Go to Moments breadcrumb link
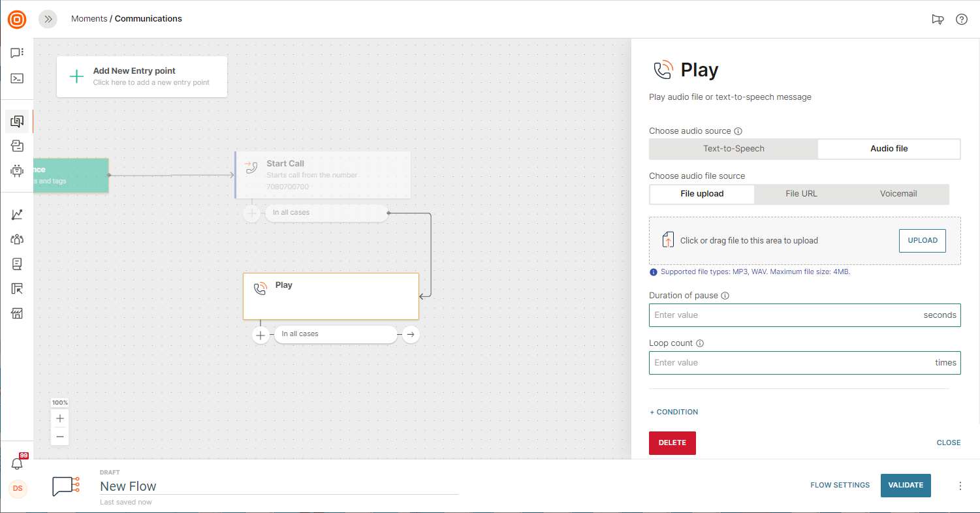 pyautogui.click(x=89, y=19)
